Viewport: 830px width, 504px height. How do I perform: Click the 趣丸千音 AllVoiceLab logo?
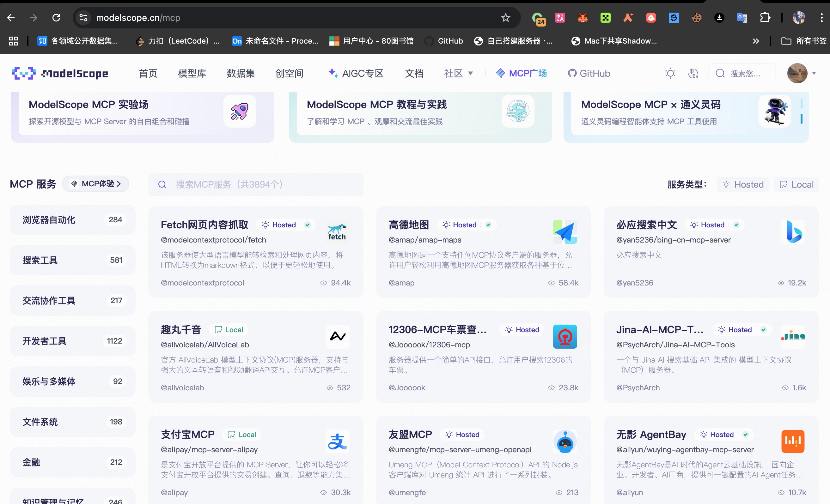click(337, 336)
